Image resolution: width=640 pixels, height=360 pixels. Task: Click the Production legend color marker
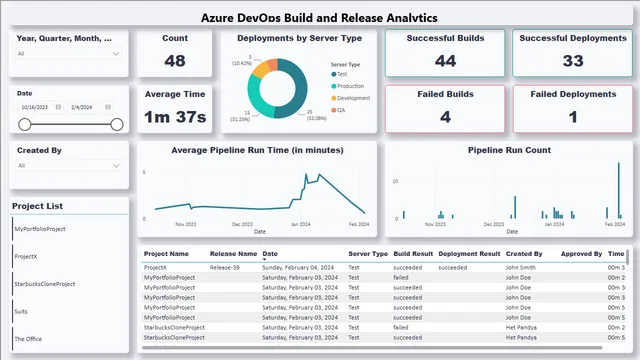[333, 86]
